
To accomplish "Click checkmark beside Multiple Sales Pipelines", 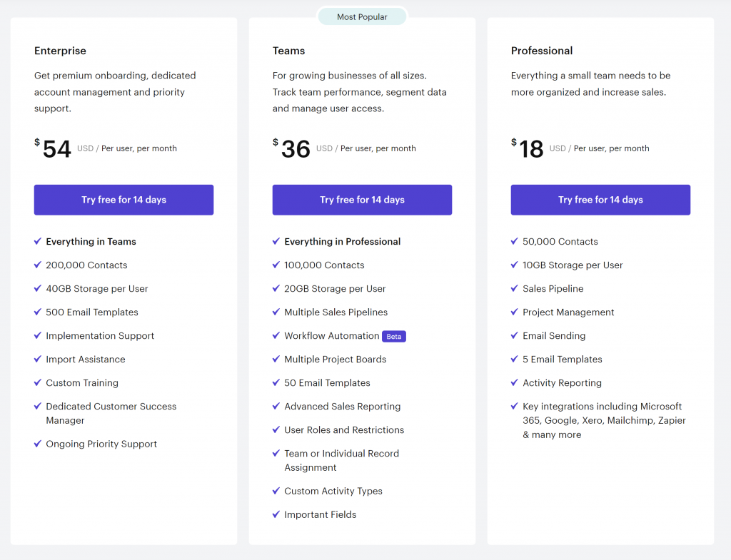I will (276, 312).
